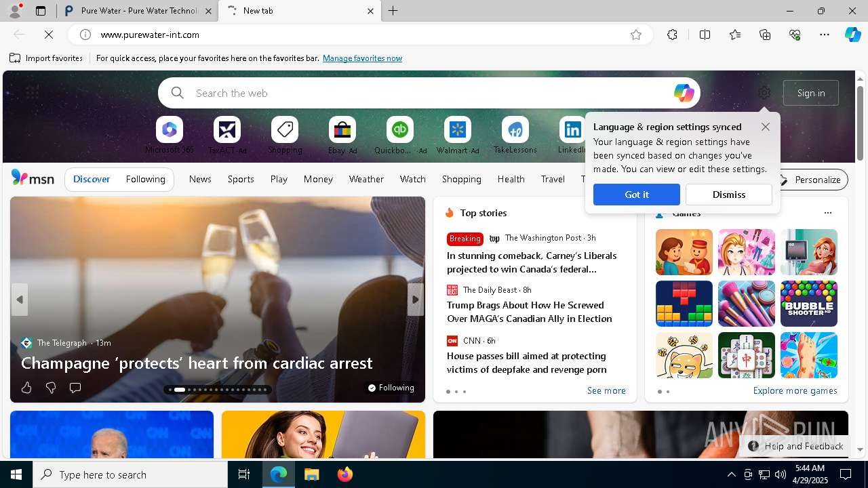The height and width of the screenshot is (488, 868).
Task: Open the TaxACT ad shortcut
Action: (x=227, y=136)
